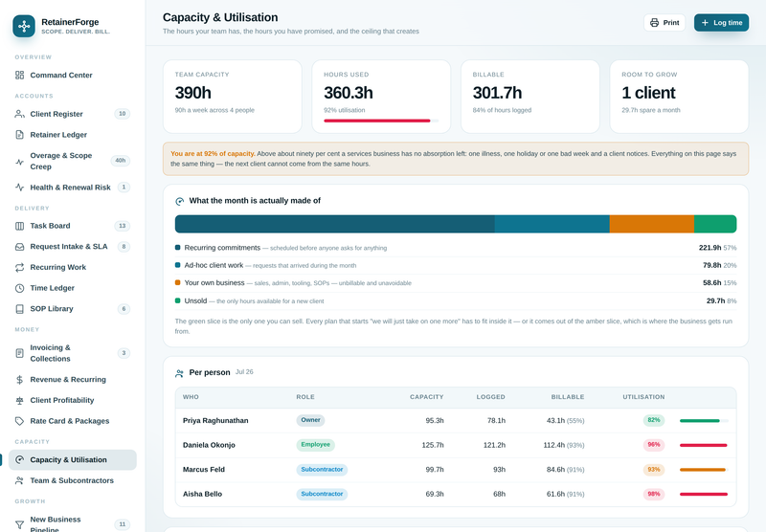Open Rate Card & Packages link
The height and width of the screenshot is (532, 766).
click(x=73, y=421)
